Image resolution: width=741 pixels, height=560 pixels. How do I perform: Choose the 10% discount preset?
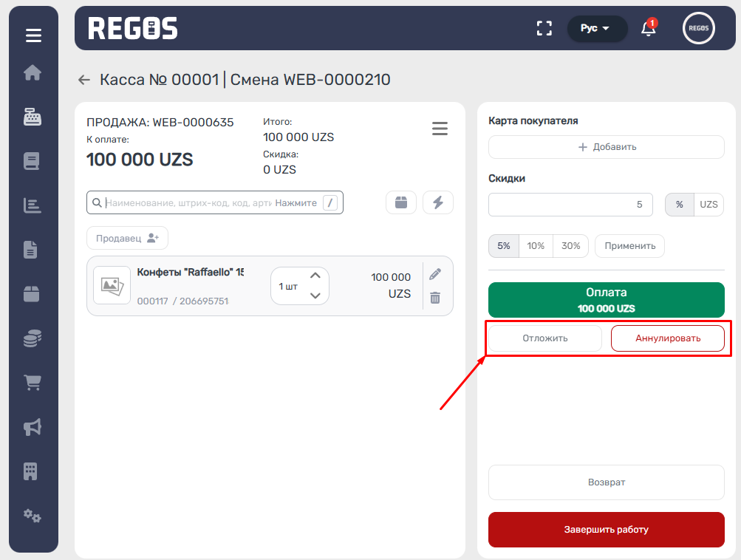536,246
